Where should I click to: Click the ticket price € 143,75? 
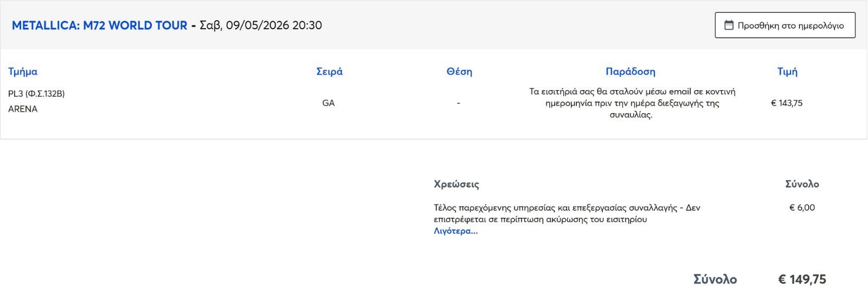click(787, 103)
